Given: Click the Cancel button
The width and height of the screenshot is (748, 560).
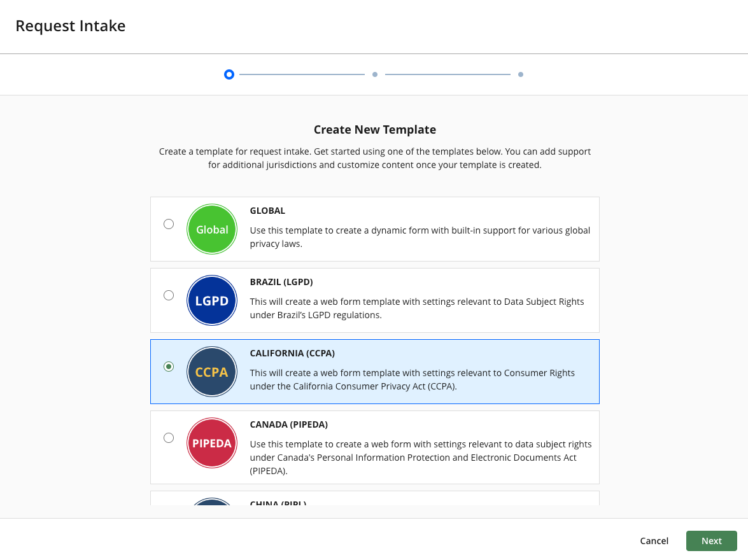Looking at the screenshot, I should click(x=654, y=540).
